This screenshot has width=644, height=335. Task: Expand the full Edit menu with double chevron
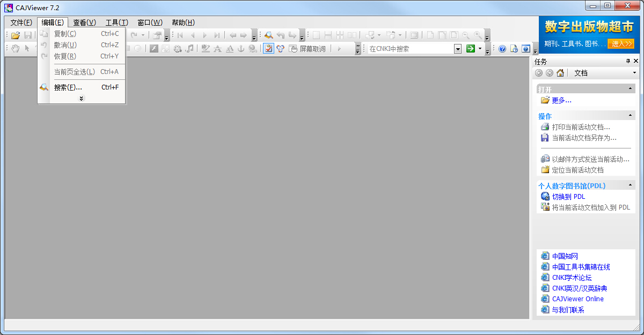click(82, 98)
